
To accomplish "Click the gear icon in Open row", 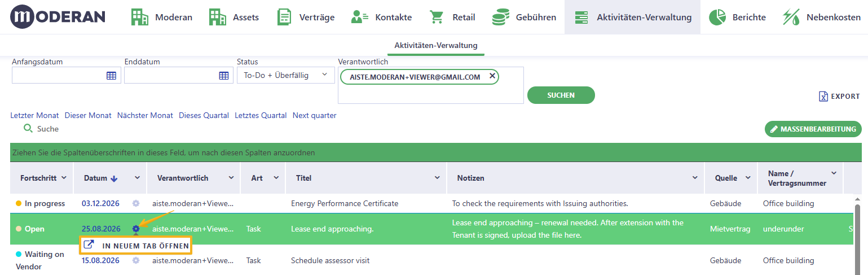I will [x=136, y=229].
